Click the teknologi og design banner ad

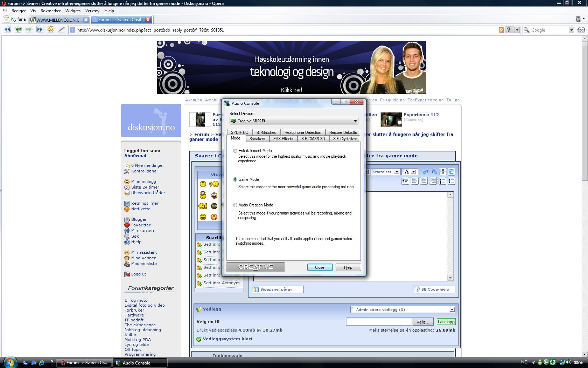pos(291,67)
